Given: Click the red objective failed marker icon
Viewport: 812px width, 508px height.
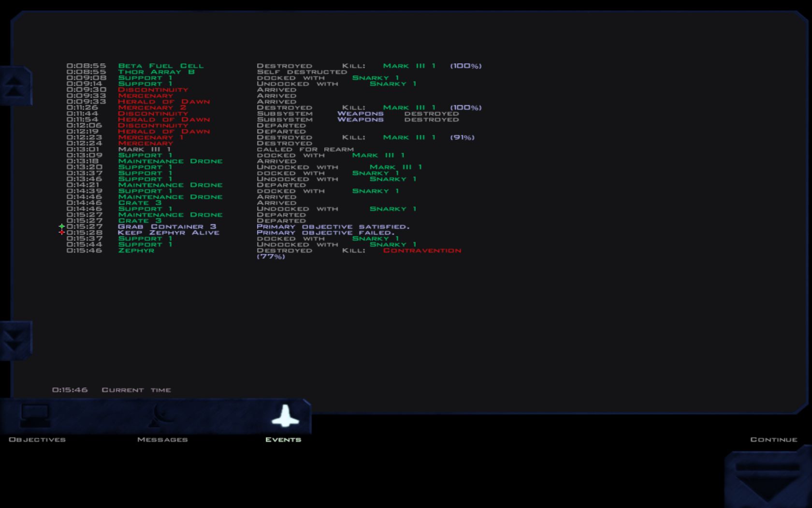Looking at the screenshot, I should click(x=62, y=232).
